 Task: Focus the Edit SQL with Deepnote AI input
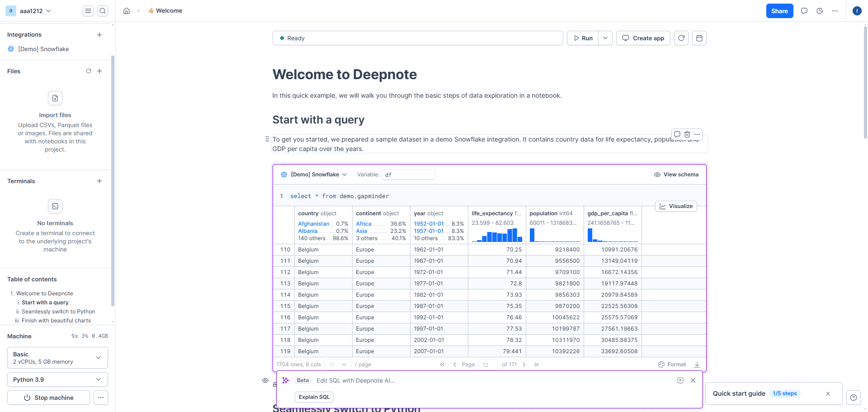493,380
